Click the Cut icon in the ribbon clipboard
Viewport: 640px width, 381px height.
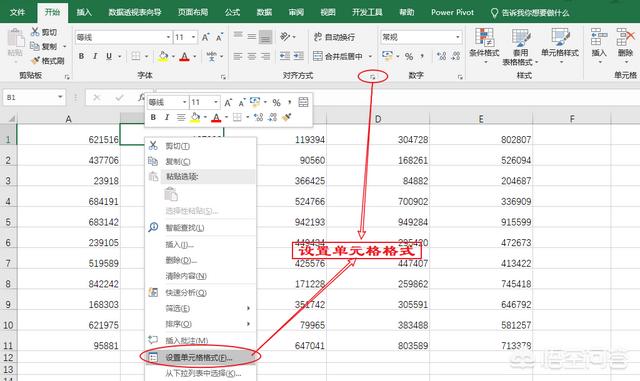36,32
